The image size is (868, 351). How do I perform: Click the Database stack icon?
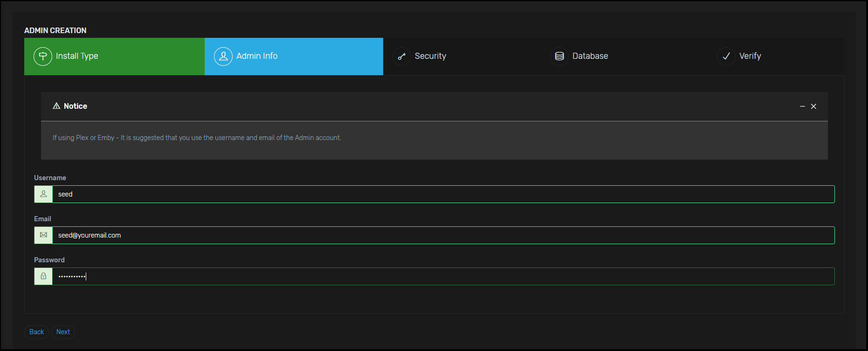tap(559, 56)
